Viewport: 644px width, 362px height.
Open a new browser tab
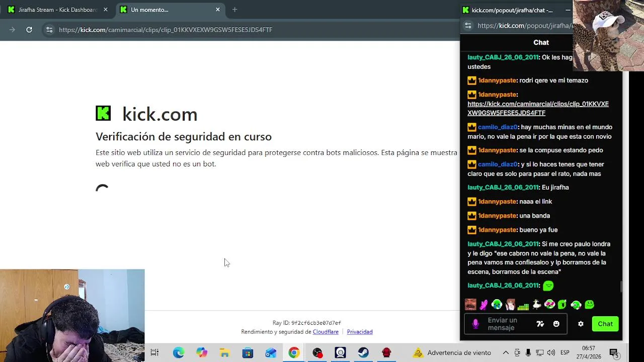point(235,10)
